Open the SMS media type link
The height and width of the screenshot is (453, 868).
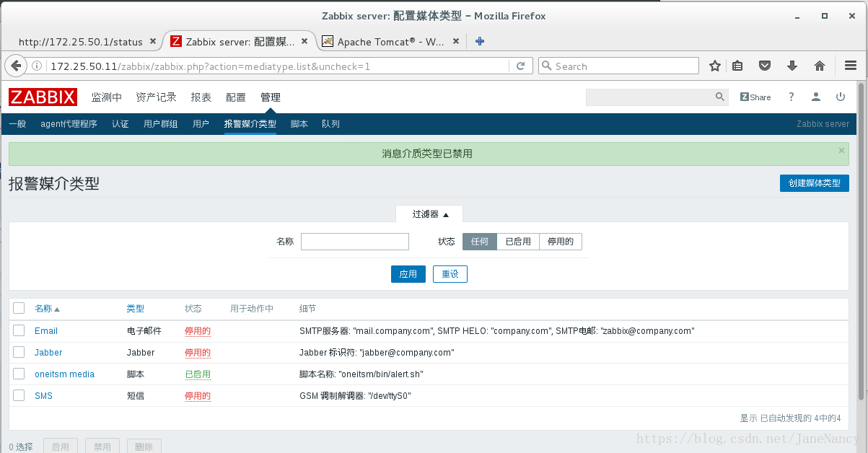(43, 396)
